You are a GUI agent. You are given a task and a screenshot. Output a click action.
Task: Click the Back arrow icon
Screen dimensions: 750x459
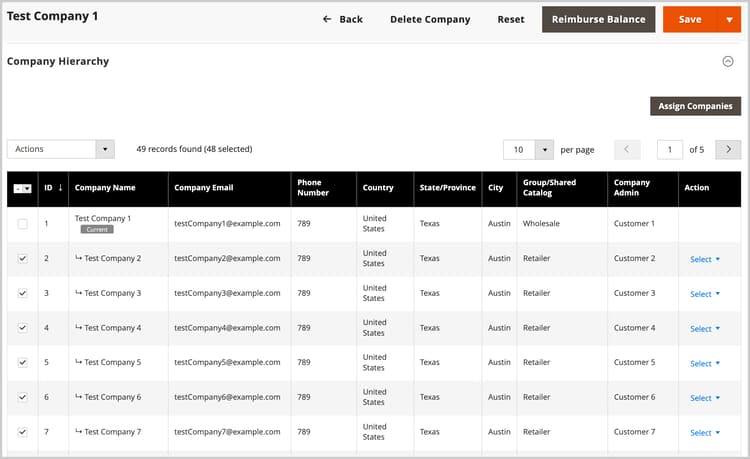pyautogui.click(x=327, y=19)
